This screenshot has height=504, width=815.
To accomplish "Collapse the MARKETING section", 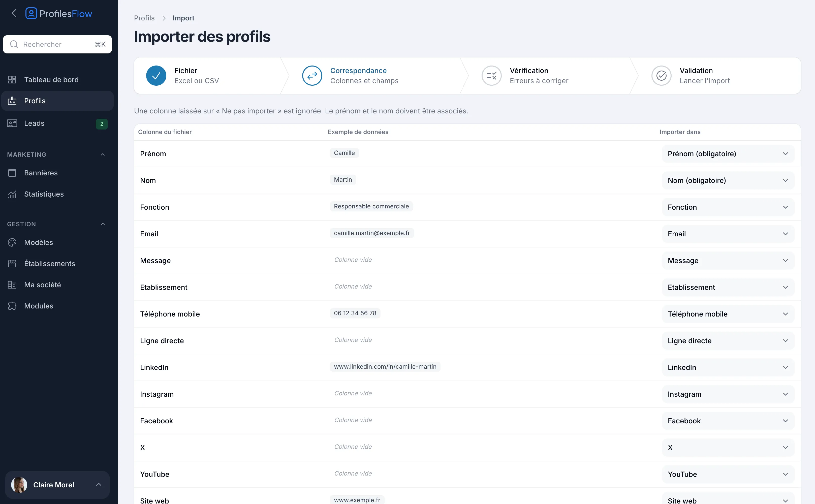I will point(103,155).
